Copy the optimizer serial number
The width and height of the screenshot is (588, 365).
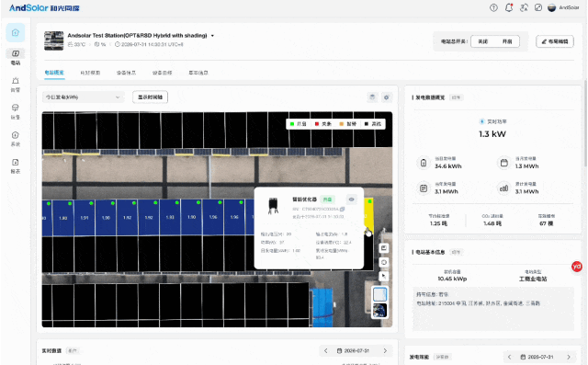[342, 209]
